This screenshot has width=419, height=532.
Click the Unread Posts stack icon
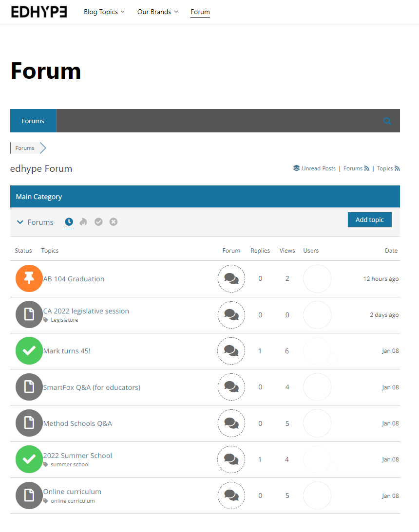296,168
